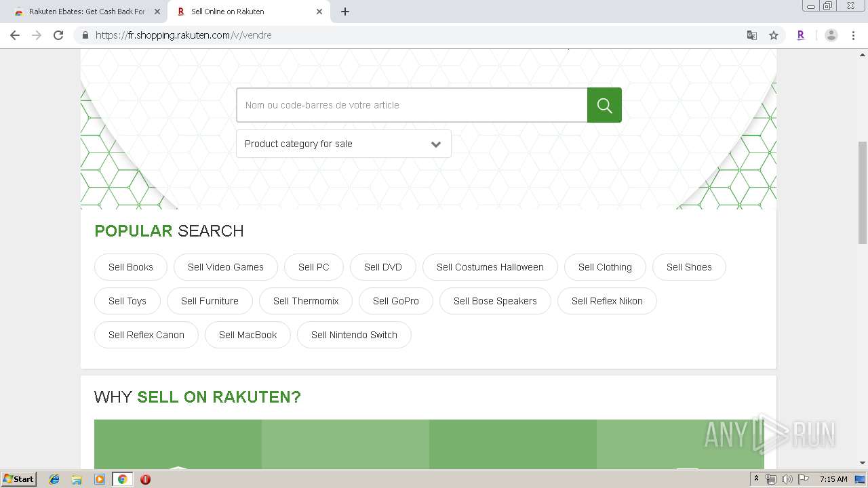Open the Rakuten extension icon
The width and height of the screenshot is (868, 488).
(801, 35)
